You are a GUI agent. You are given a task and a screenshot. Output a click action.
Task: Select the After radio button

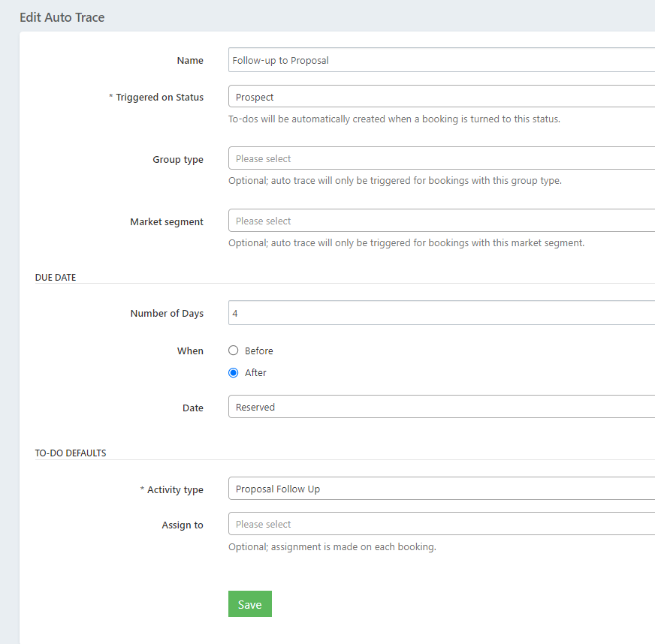234,372
